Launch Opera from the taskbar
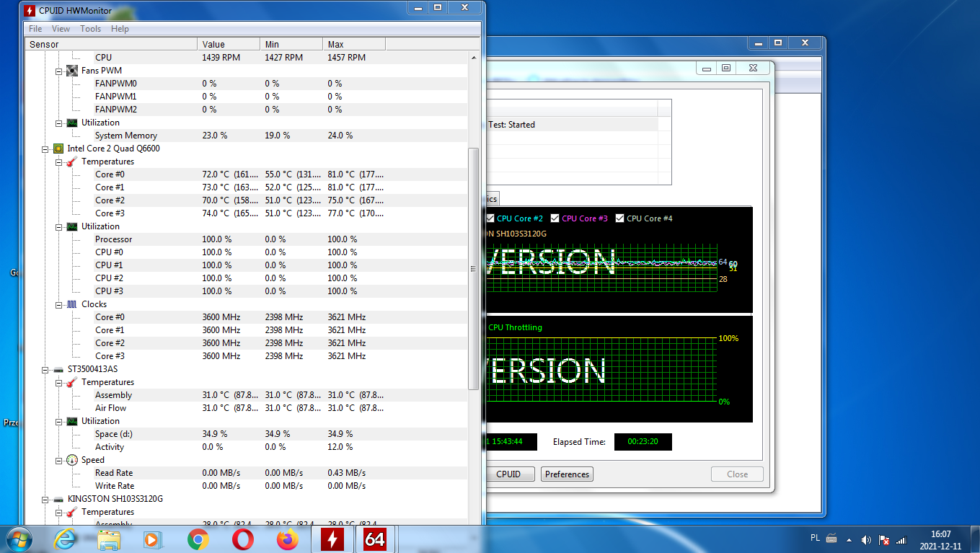980x553 pixels. pyautogui.click(x=243, y=539)
